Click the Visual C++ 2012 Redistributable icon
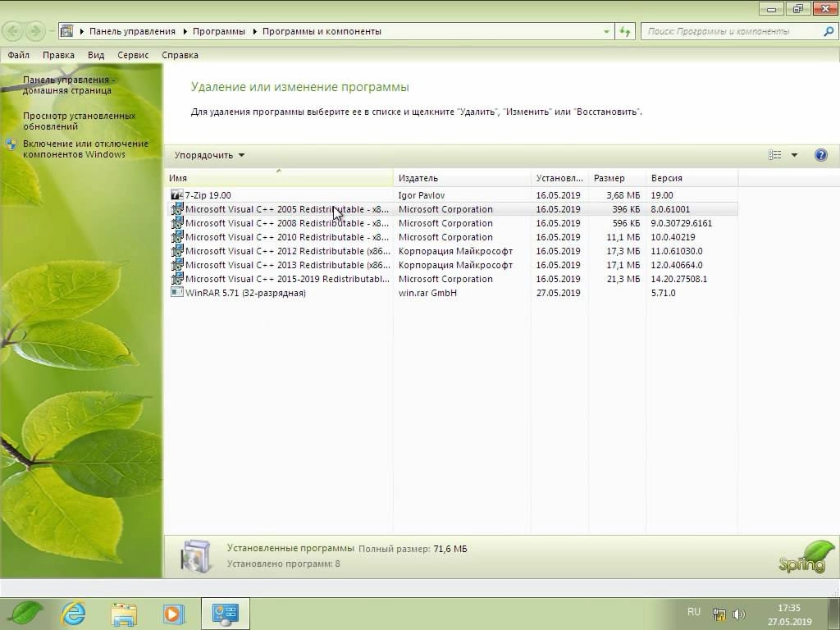 click(x=177, y=251)
